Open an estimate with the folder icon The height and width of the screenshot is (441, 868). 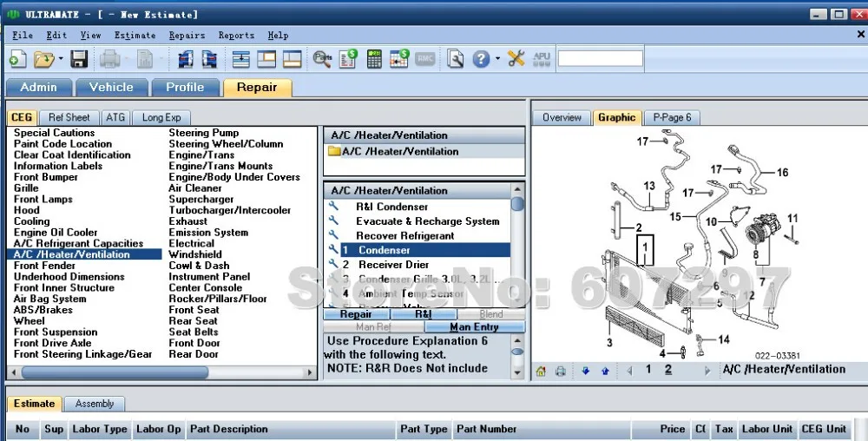coord(43,59)
